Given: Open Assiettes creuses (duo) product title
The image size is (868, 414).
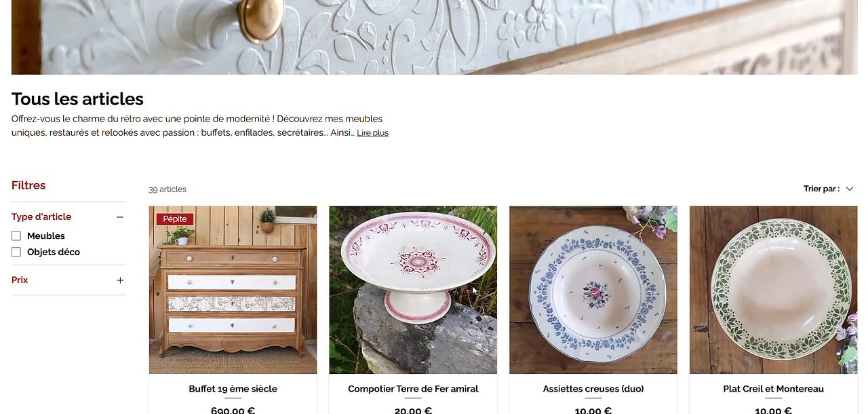Looking at the screenshot, I should (593, 389).
